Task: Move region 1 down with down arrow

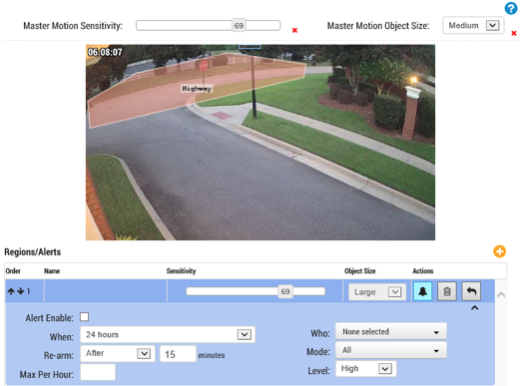Action: [x=21, y=291]
